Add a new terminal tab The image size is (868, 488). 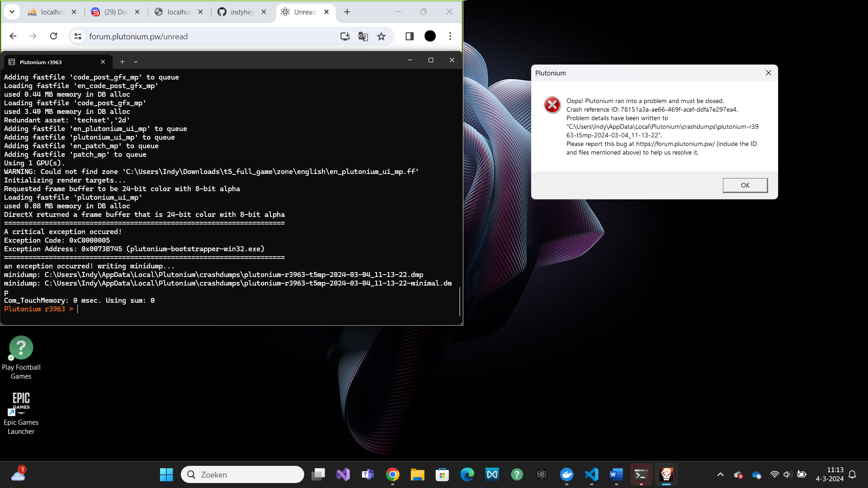coord(122,62)
